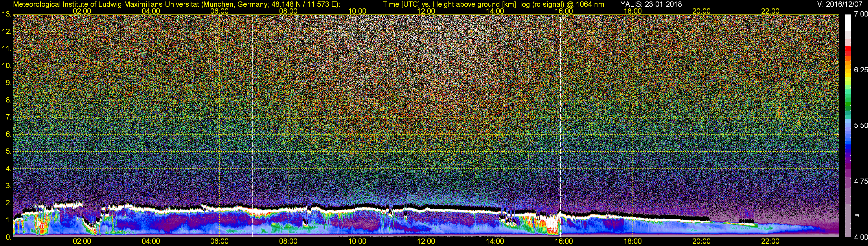Click the 04:00 label on top time axis
The image size is (868, 246).
tap(151, 11)
